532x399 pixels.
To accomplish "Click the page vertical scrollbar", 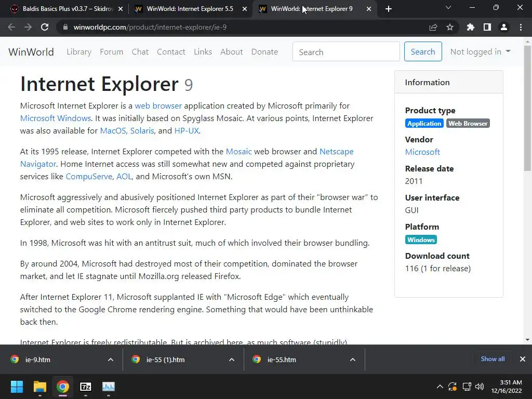I will coord(527,108).
